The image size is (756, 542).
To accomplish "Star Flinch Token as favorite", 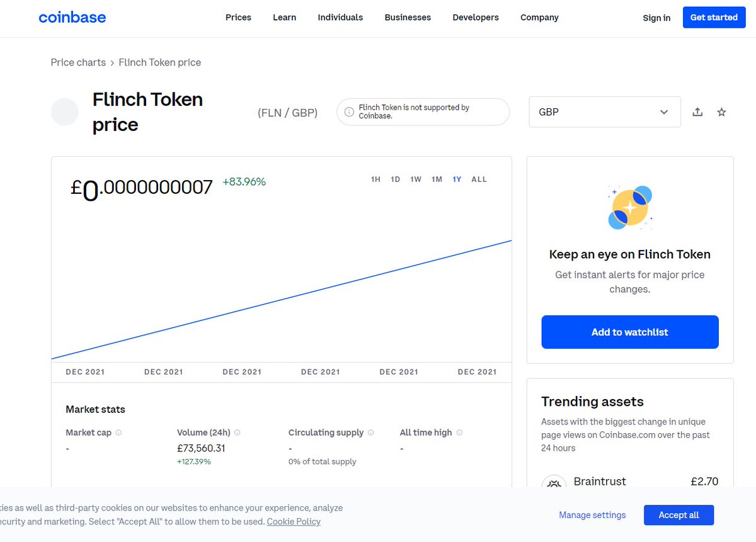I will click(x=722, y=112).
